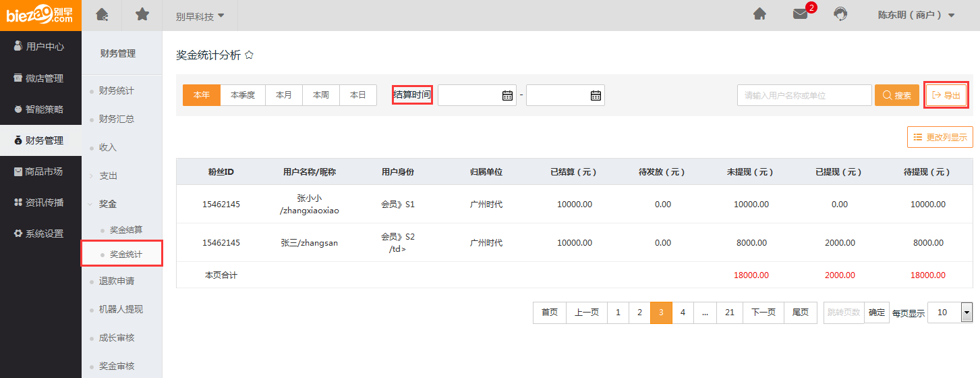Image resolution: width=980 pixels, height=378 pixels.
Task: Open 用户中心 in sidebar
Action: click(x=40, y=47)
